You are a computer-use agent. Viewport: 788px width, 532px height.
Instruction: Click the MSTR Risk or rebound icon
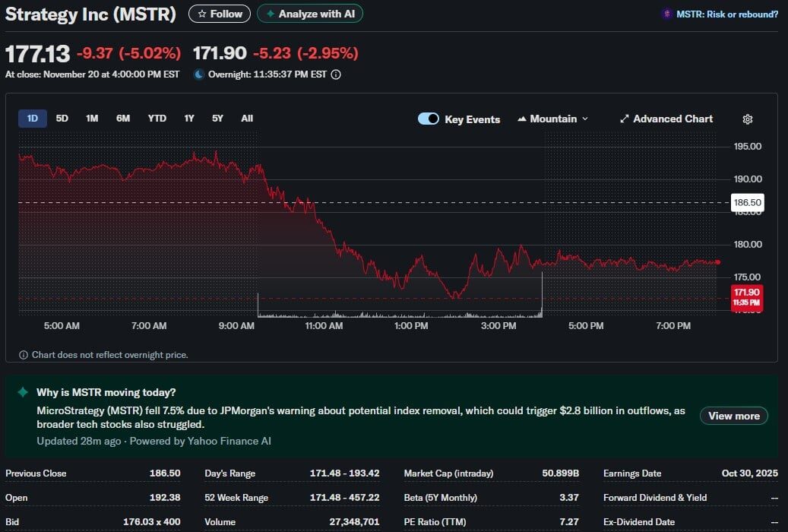point(667,14)
